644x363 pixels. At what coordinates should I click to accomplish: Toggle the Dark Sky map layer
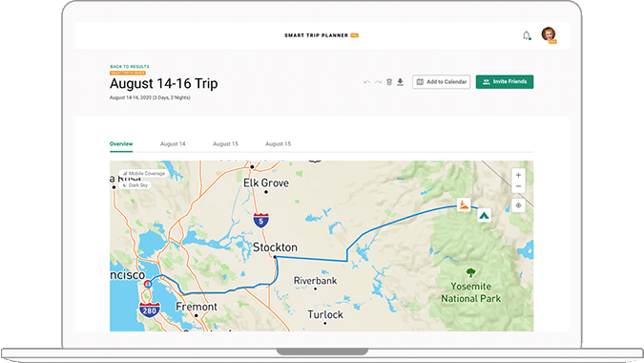(135, 185)
